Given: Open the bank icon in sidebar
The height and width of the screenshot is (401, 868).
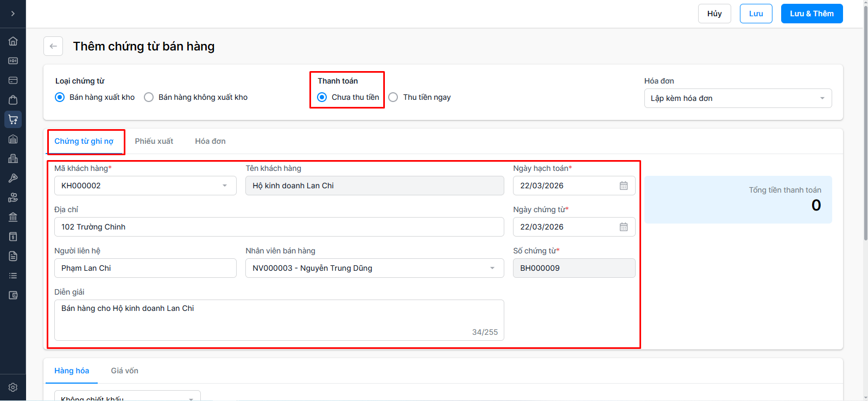Looking at the screenshot, I should pos(13,217).
